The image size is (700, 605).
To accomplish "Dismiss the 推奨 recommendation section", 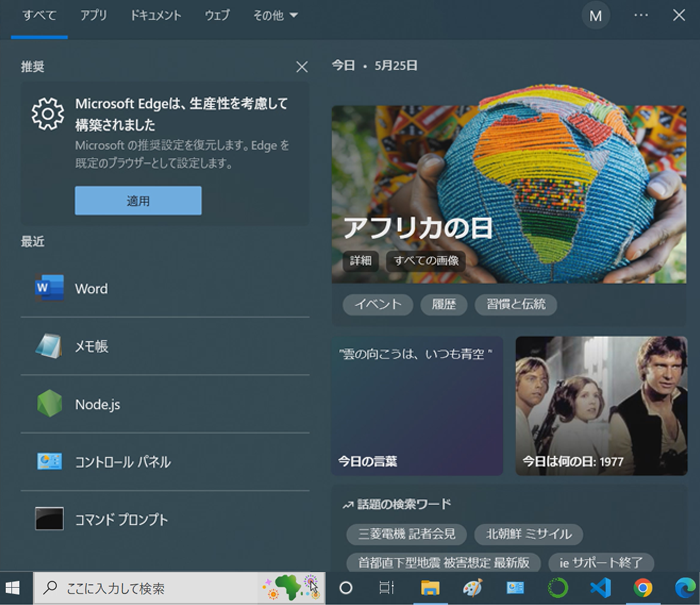I will tap(302, 67).
